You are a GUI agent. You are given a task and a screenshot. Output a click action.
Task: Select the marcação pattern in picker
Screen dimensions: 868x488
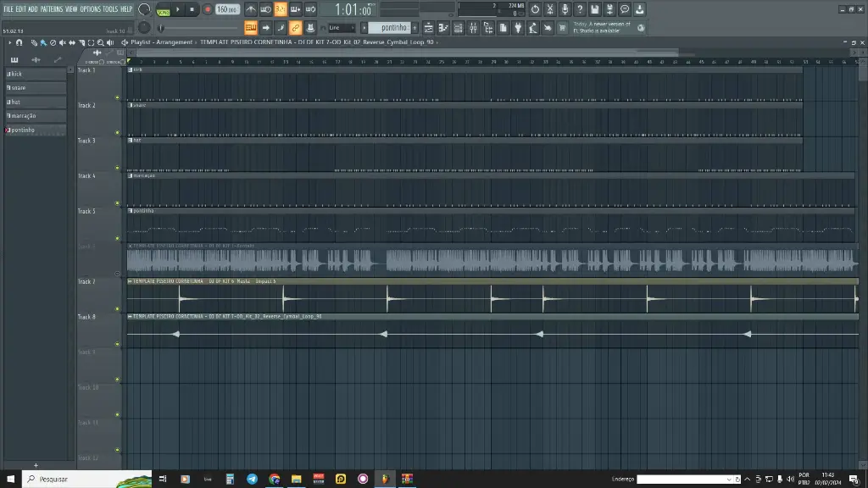coord(36,115)
